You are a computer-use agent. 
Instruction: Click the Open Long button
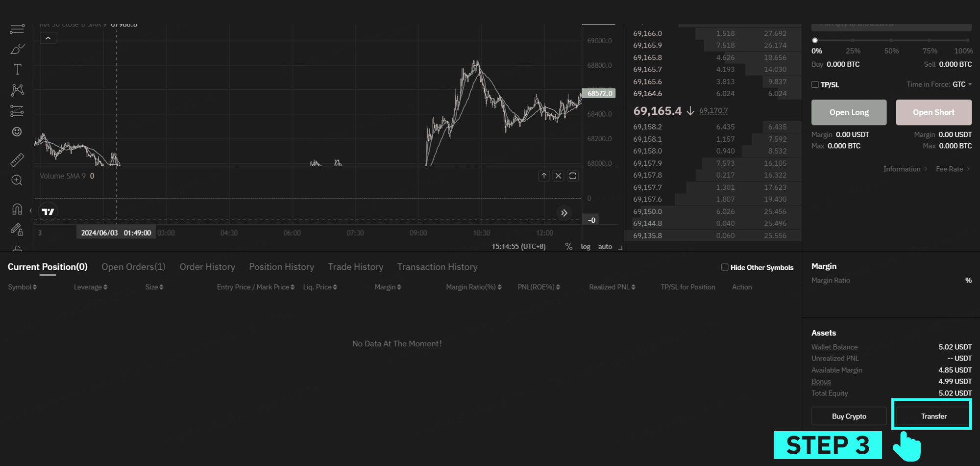(849, 112)
